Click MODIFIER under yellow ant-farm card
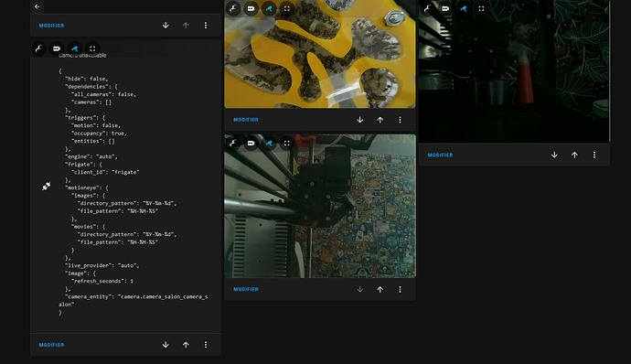The height and width of the screenshot is (364, 631). click(x=246, y=120)
